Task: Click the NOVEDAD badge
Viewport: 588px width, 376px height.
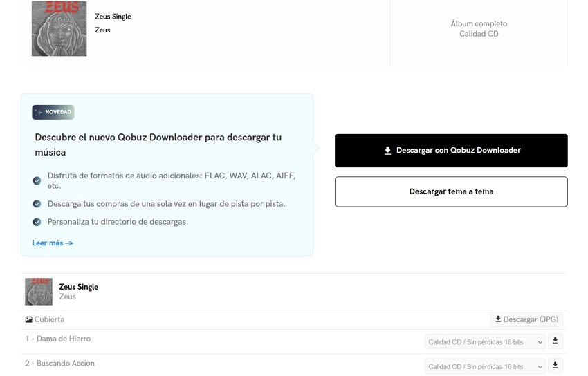Action: [x=53, y=112]
